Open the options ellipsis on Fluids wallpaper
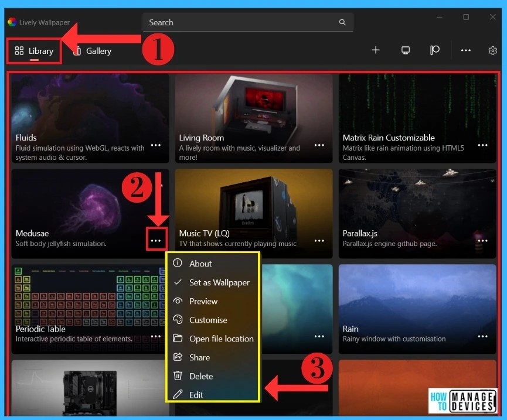This screenshot has width=507, height=420. click(x=155, y=145)
